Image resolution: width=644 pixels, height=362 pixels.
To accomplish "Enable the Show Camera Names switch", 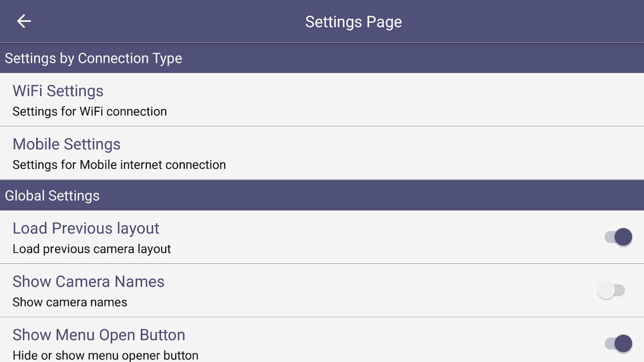I will tap(611, 291).
